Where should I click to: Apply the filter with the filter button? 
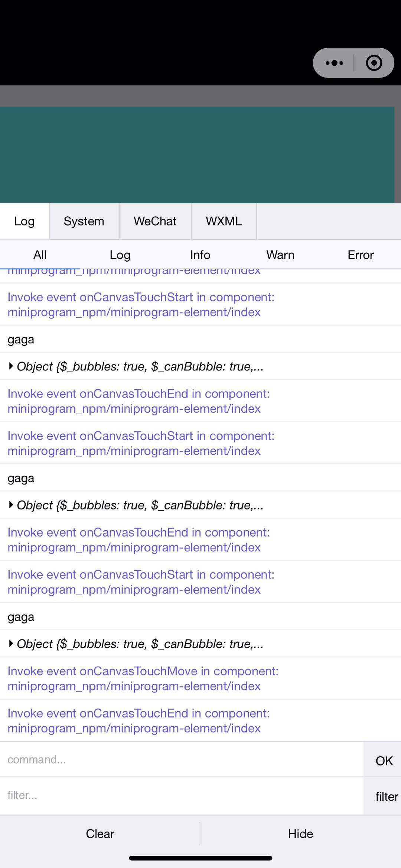[386, 796]
